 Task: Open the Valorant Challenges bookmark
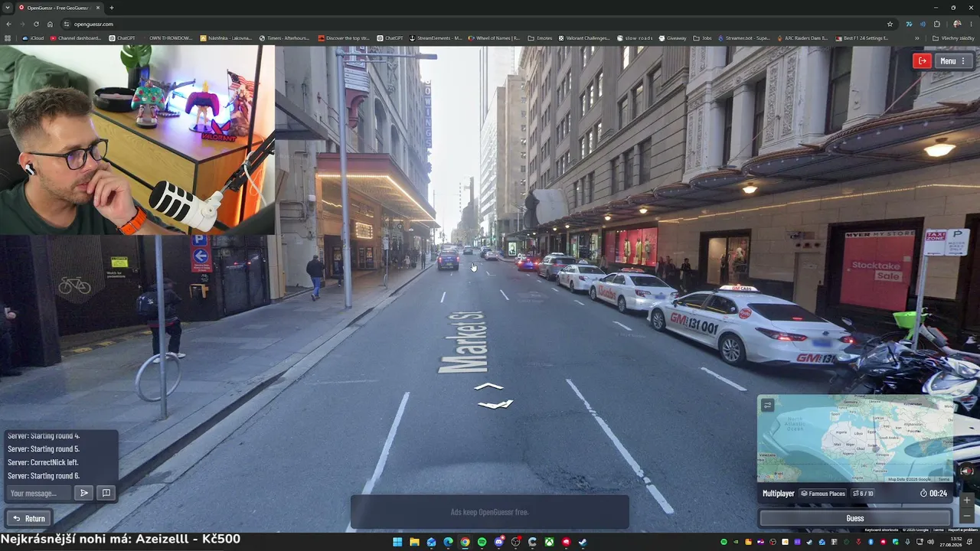[584, 37]
